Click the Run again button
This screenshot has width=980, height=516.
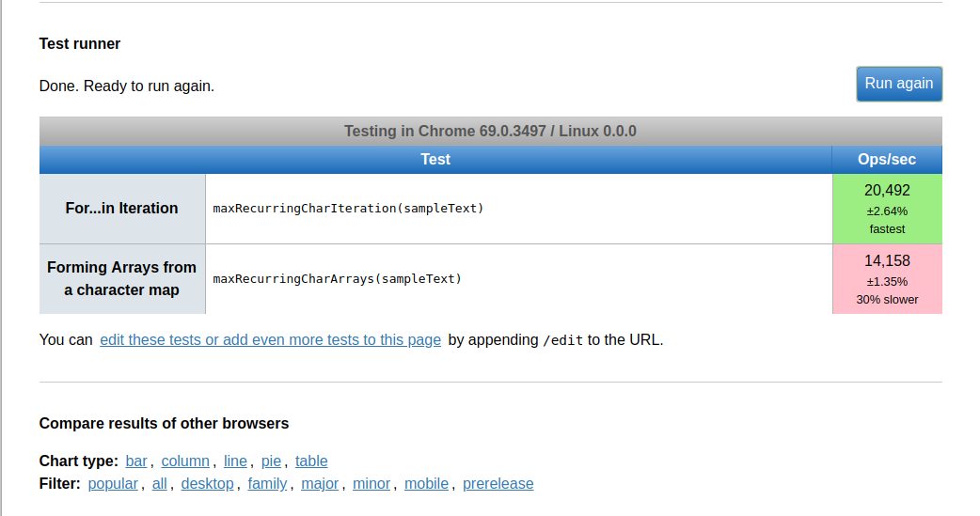pos(898,84)
